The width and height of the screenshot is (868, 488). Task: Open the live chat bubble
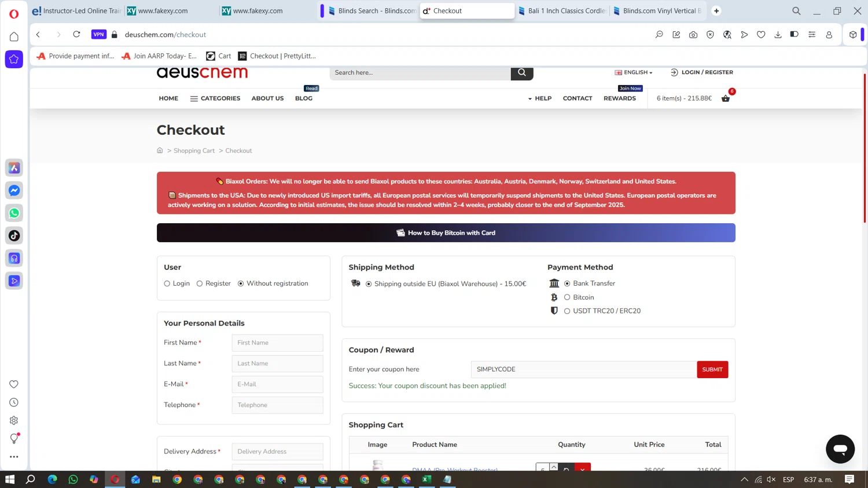pyautogui.click(x=840, y=449)
